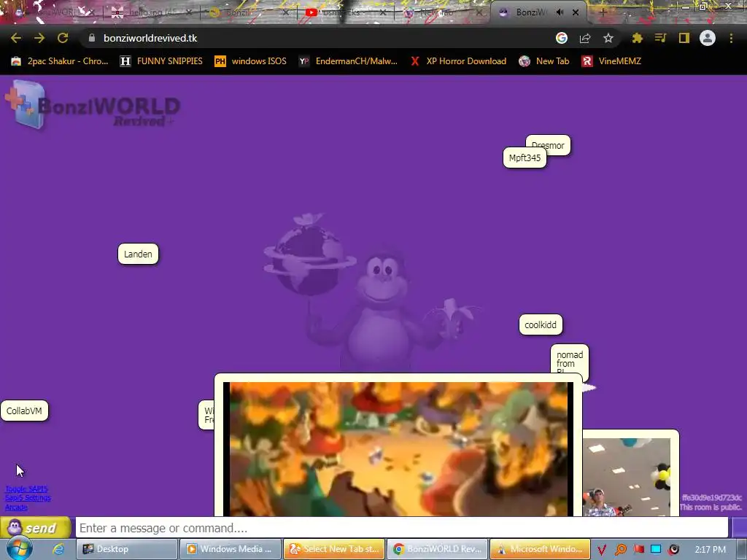Viewport: 747px width, 560px height.
Task: Switch to the first BonziWORLD tab
Action: (x=53, y=12)
